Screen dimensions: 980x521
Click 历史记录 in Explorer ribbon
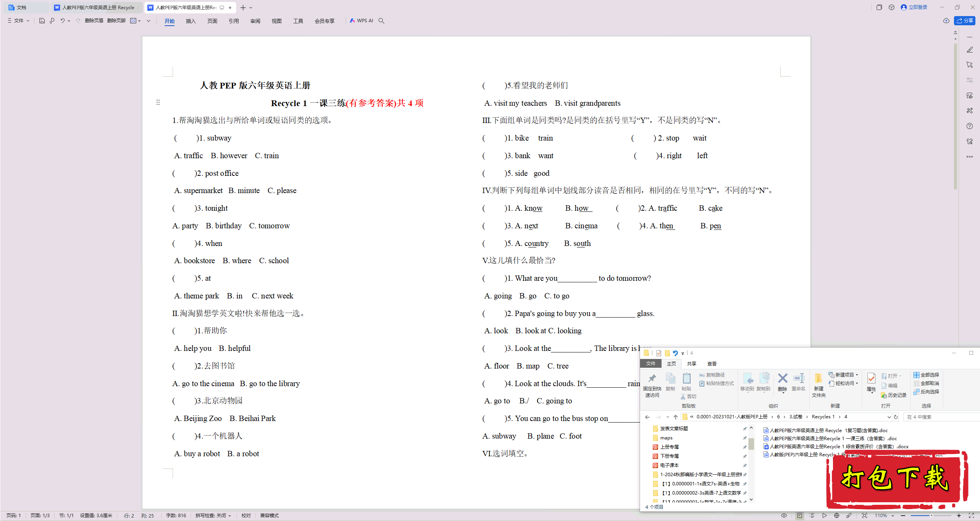[893, 395]
